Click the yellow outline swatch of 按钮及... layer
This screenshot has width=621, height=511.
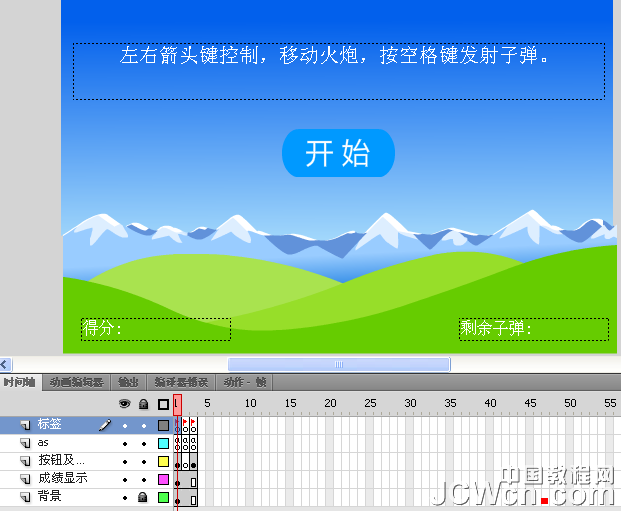163,461
